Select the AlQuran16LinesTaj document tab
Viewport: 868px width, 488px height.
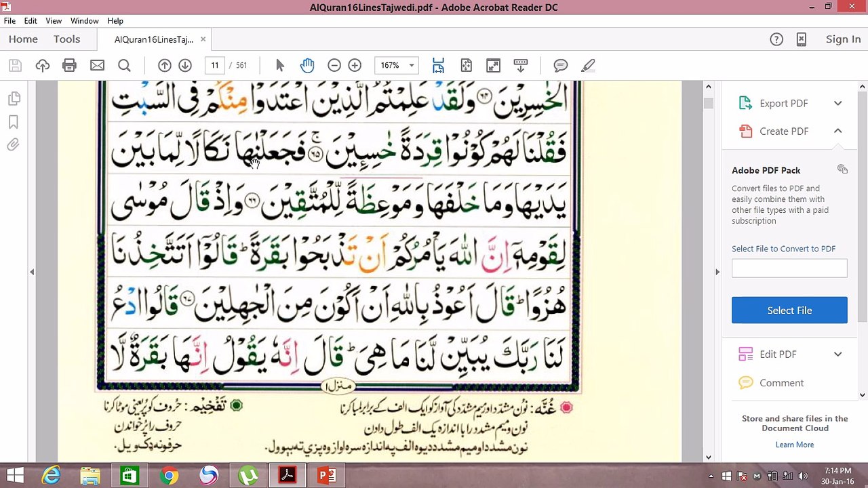tap(154, 39)
